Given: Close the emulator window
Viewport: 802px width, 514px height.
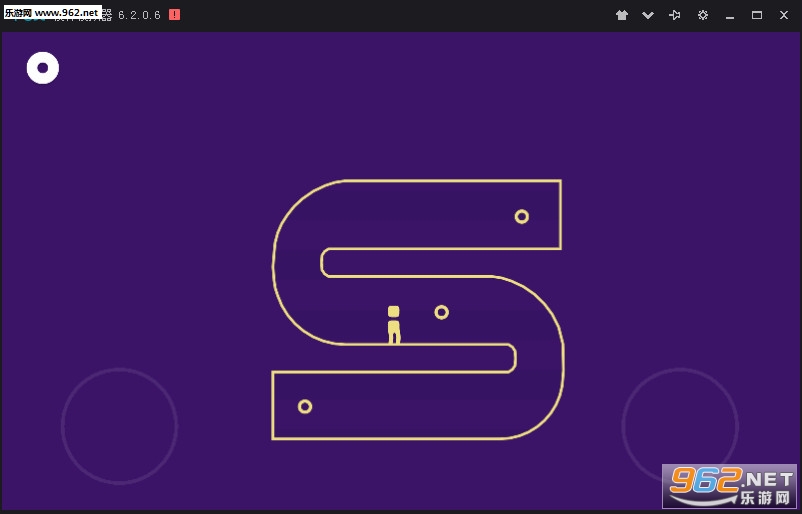Looking at the screenshot, I should [x=784, y=15].
